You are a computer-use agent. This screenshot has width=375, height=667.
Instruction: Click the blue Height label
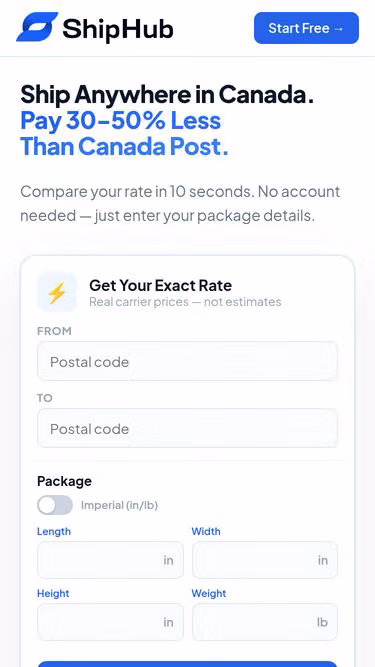[53, 593]
